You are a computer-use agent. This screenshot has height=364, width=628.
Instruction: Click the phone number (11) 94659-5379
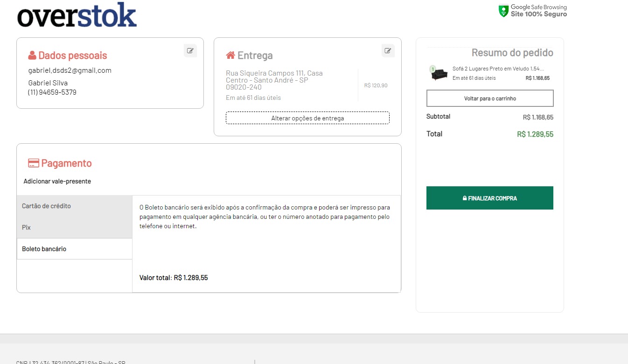coord(52,92)
